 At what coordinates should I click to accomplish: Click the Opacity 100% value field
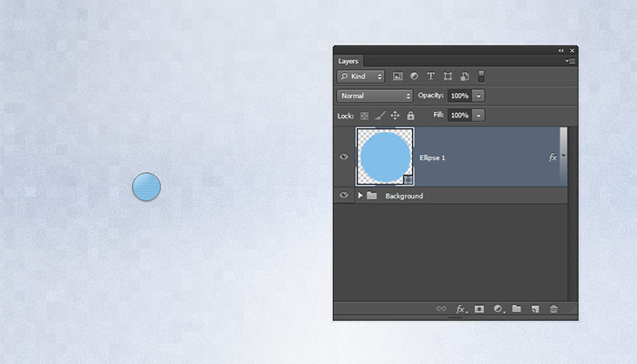460,96
